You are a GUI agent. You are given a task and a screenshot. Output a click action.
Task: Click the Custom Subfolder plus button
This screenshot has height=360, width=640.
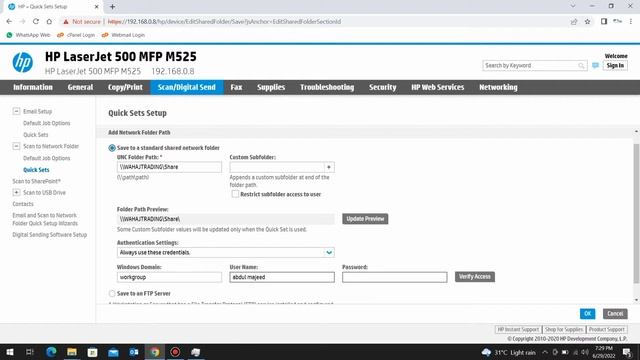[329, 167]
